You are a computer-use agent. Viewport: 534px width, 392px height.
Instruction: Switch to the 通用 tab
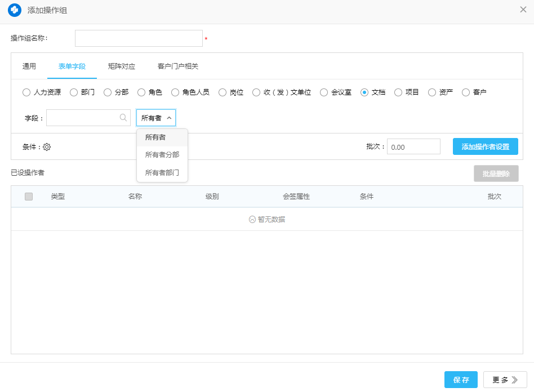click(29, 66)
